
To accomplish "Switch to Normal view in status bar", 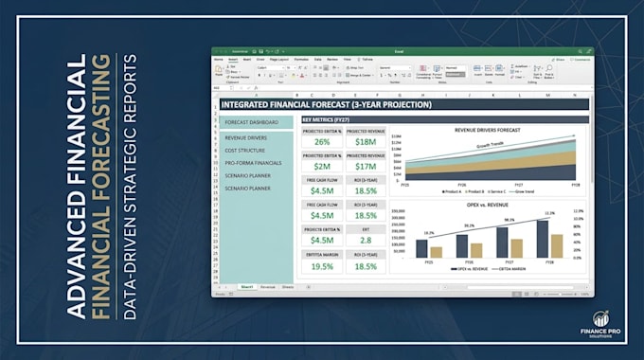I will pyautogui.click(x=517, y=294).
